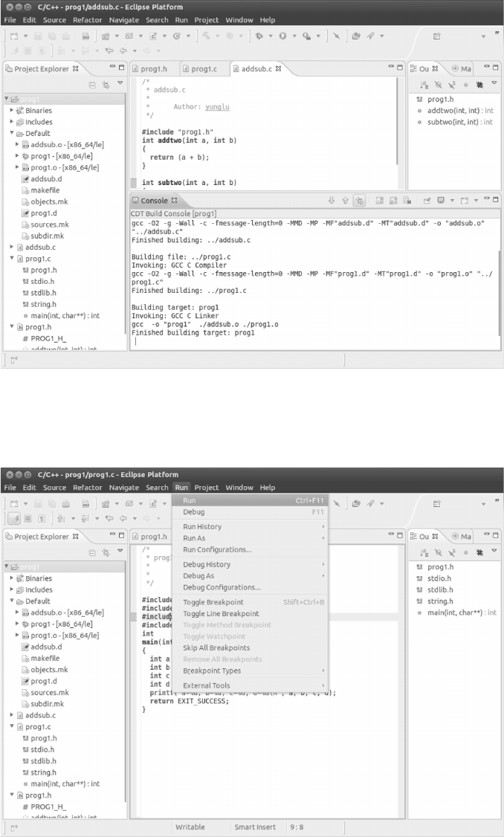Click the Display Selected Console monitor icon

441,200
